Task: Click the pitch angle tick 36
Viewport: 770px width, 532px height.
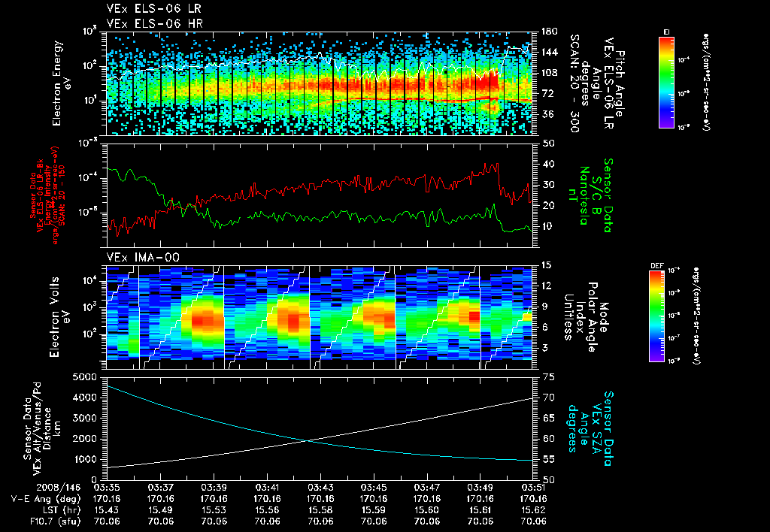Action: (547, 114)
